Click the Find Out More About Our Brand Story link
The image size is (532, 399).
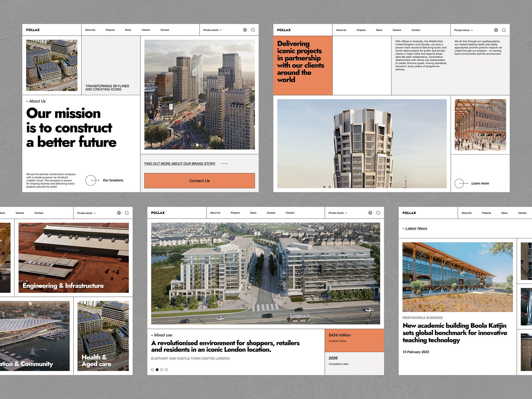tap(179, 163)
